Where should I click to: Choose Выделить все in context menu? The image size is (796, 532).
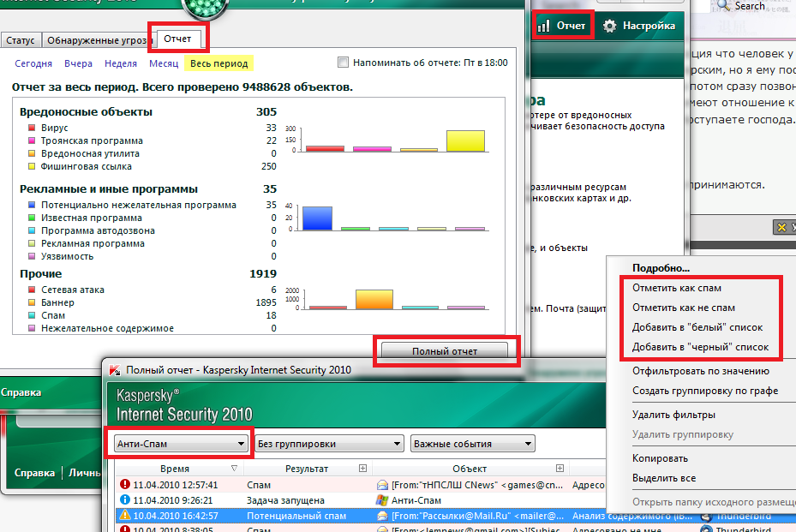click(664, 478)
